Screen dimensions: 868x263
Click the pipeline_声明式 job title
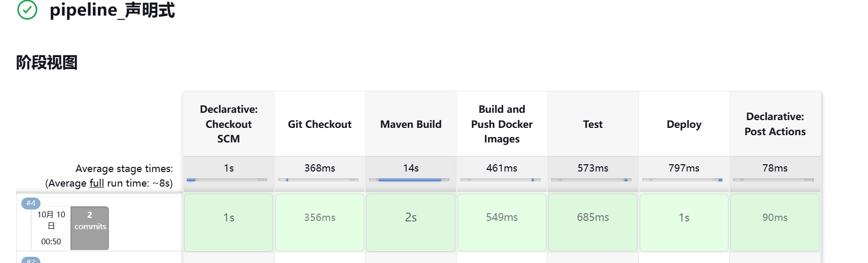(112, 10)
